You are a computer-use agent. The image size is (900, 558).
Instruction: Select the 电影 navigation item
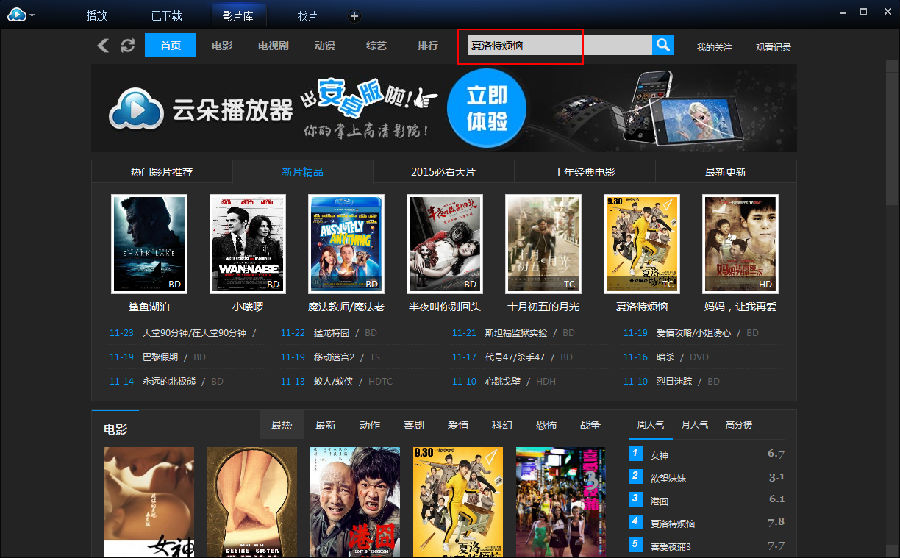[x=222, y=46]
